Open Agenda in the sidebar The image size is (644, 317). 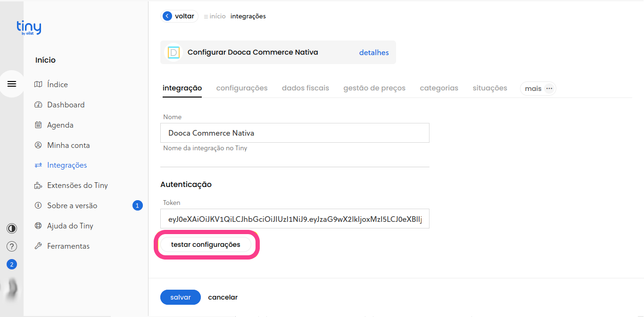point(60,125)
